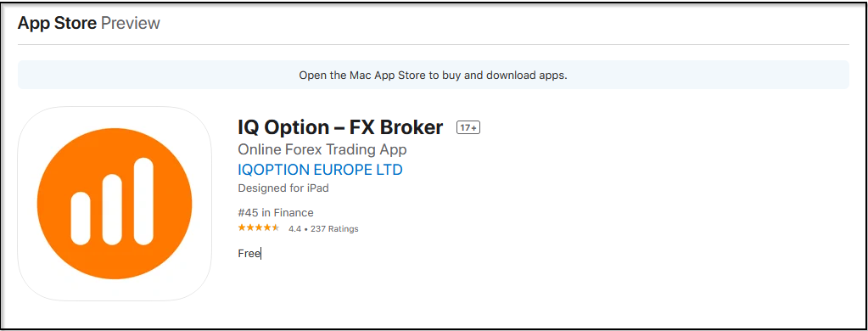Select the third orange rating star

coord(259,228)
